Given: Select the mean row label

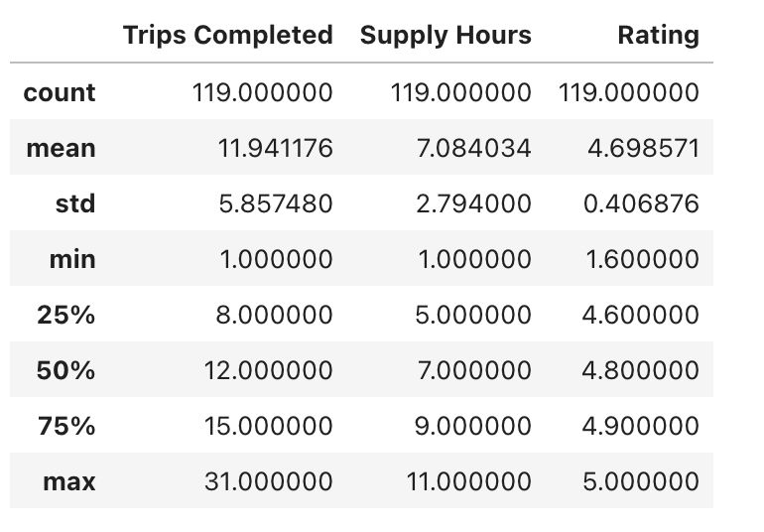Looking at the screenshot, I should 61,148.
